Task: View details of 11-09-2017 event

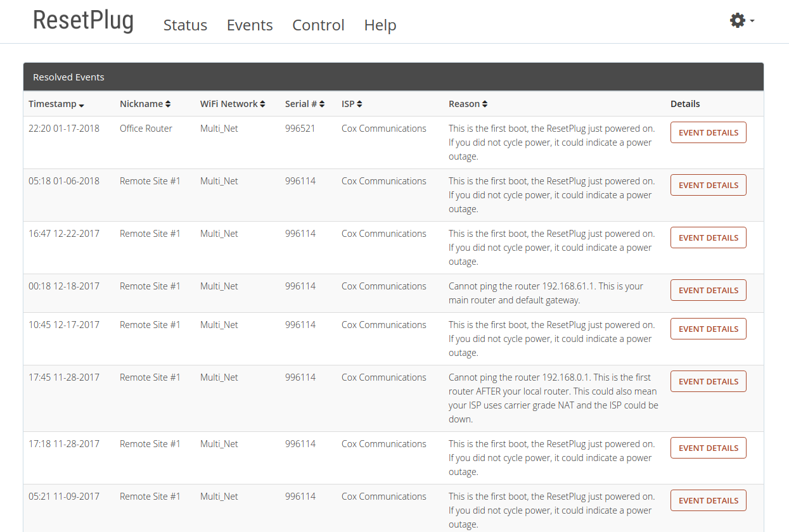Action: [708, 500]
